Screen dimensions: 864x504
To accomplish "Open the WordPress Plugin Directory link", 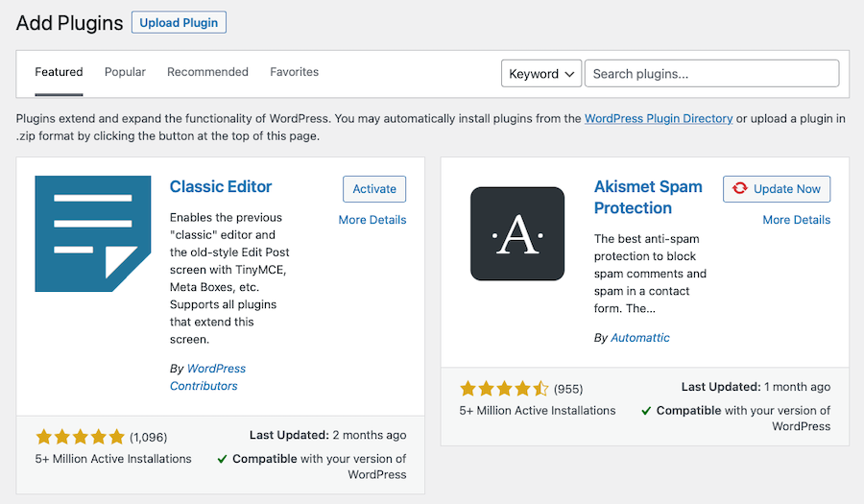I will tap(659, 118).
